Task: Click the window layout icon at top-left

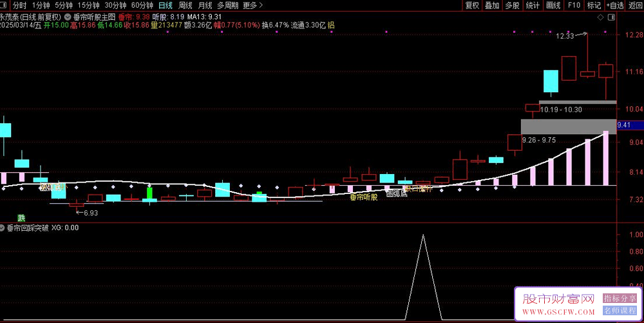Action: pos(3,5)
